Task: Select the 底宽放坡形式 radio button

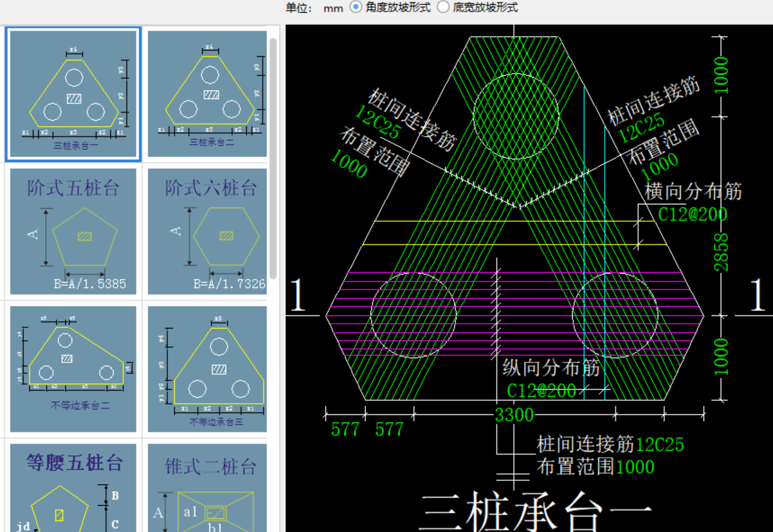Action: coord(443,7)
